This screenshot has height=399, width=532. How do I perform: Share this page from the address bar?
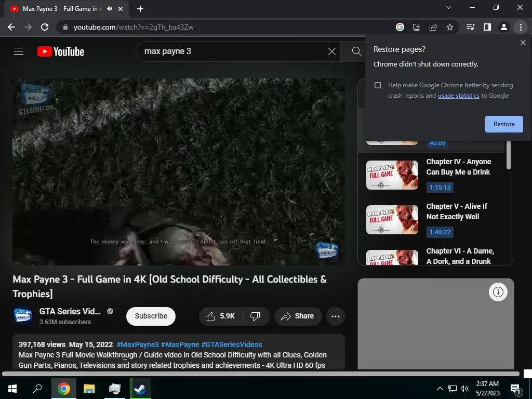[433, 27]
